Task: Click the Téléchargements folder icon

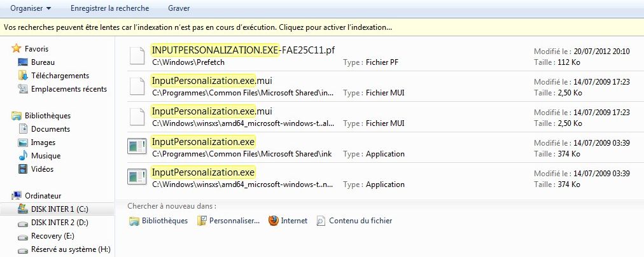Action: pos(23,76)
